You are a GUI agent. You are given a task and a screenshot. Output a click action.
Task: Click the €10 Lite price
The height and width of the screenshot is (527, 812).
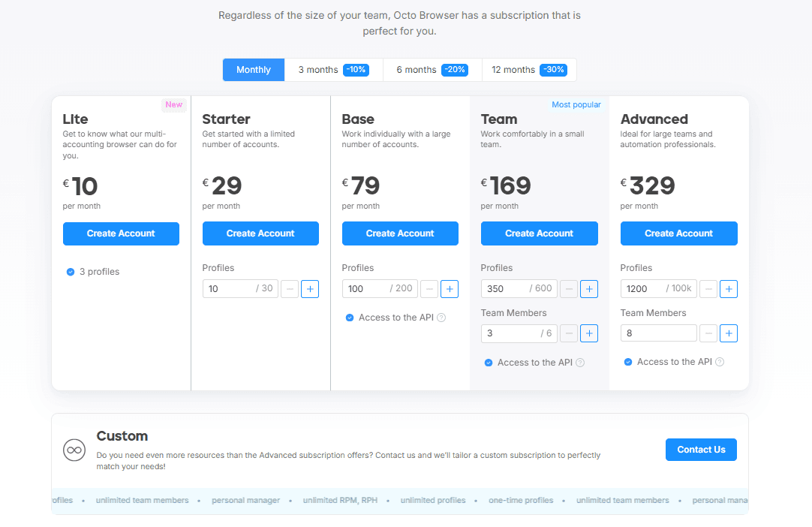pos(80,186)
